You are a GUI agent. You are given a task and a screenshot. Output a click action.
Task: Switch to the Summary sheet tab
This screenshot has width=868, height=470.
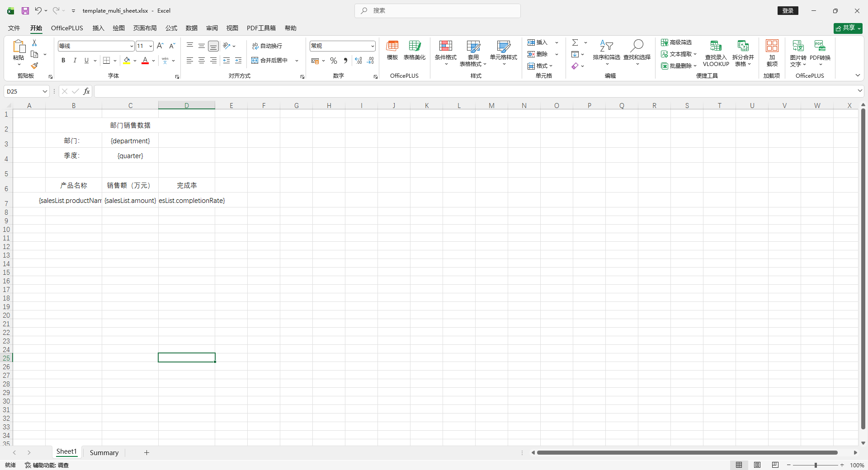pos(104,452)
